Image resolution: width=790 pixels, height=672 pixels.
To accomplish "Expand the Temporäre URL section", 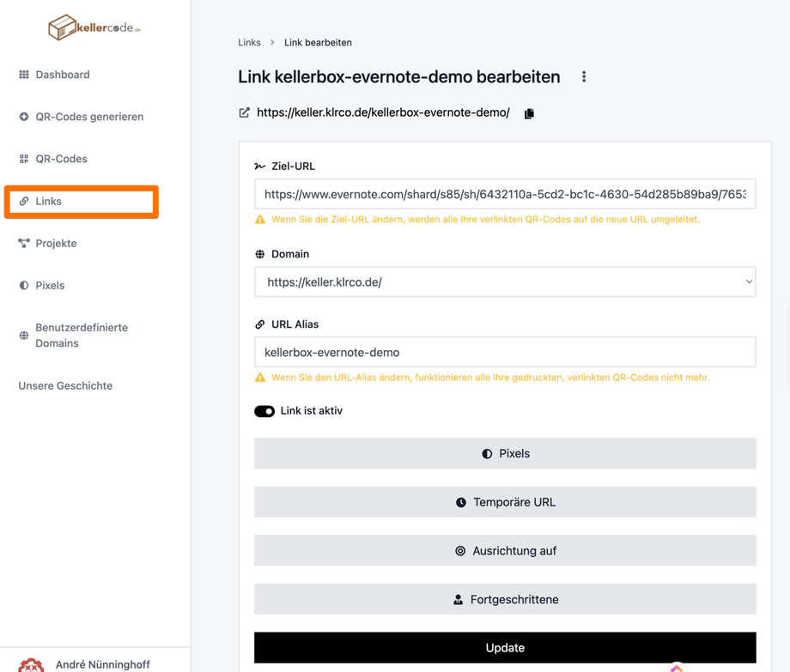I will (505, 502).
